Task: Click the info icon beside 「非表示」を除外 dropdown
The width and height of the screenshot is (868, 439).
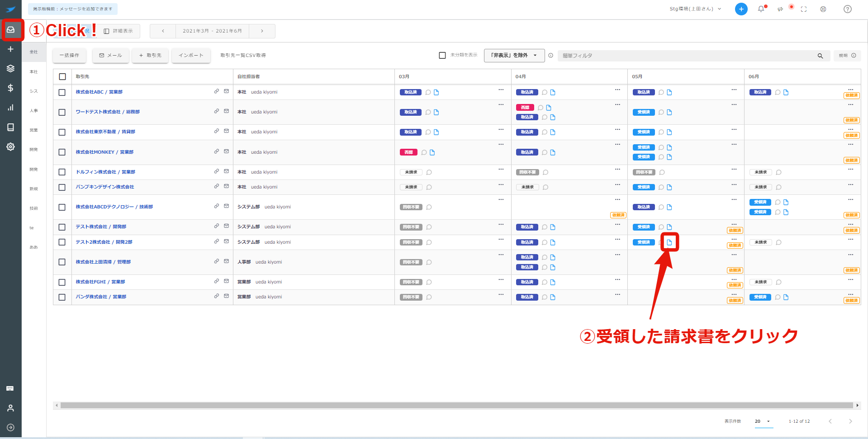Action: coord(550,56)
